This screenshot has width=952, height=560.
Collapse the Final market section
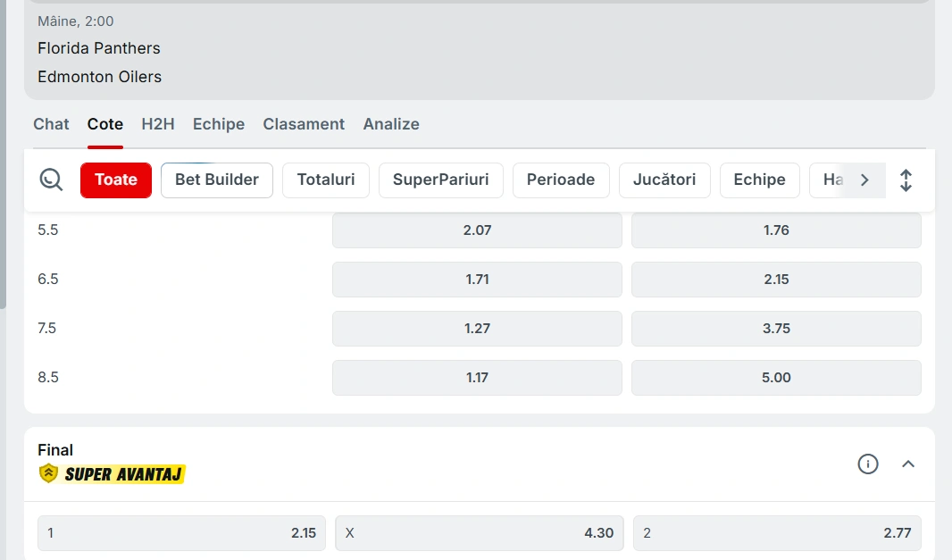(908, 464)
